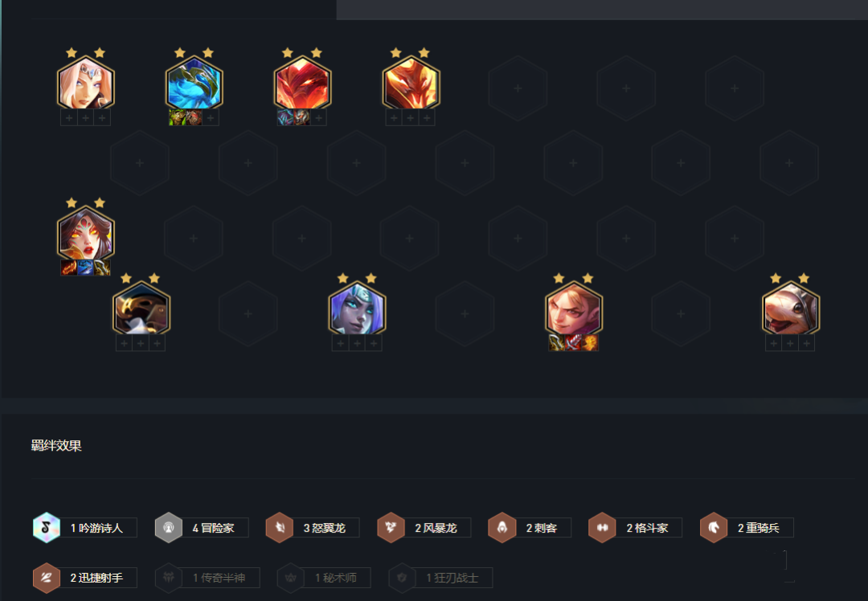Screen dimensions: 868x601
Task: Click the 迅捷射手 trait icon
Action: [x=47, y=578]
